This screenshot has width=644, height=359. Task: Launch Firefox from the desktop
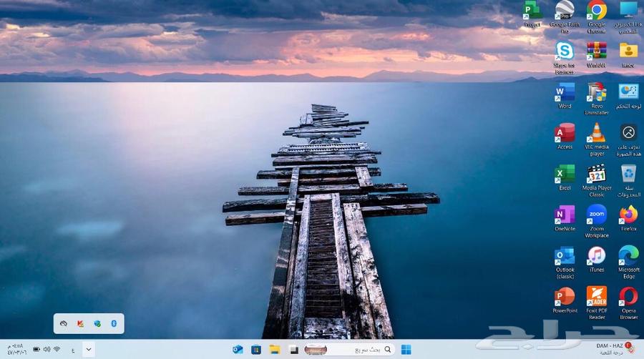628,218
